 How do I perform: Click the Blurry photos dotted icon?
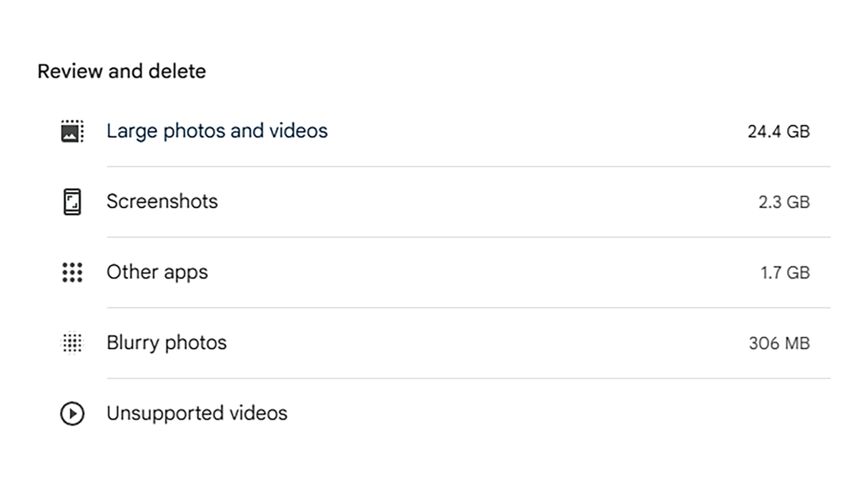[x=72, y=343]
